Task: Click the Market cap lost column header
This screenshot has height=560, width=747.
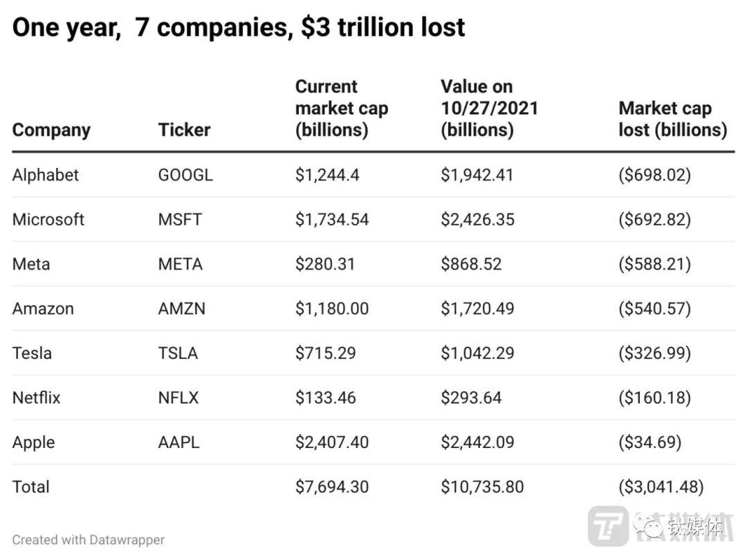Action: coord(672,119)
